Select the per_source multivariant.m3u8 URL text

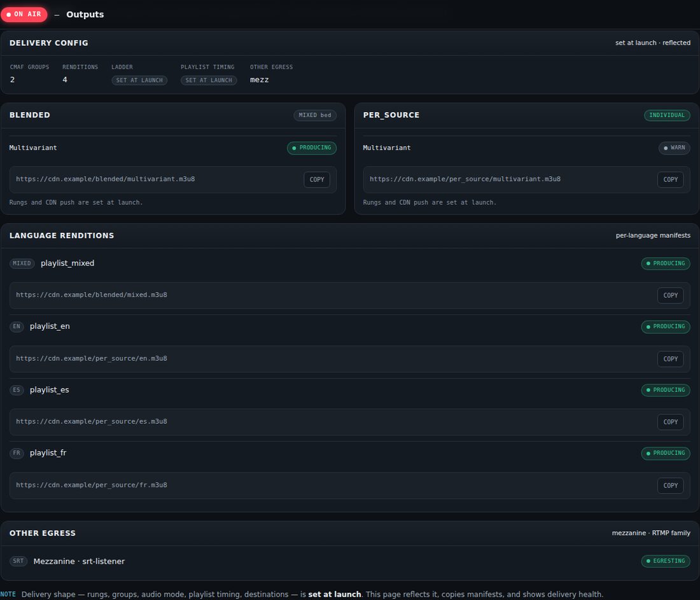(x=465, y=179)
